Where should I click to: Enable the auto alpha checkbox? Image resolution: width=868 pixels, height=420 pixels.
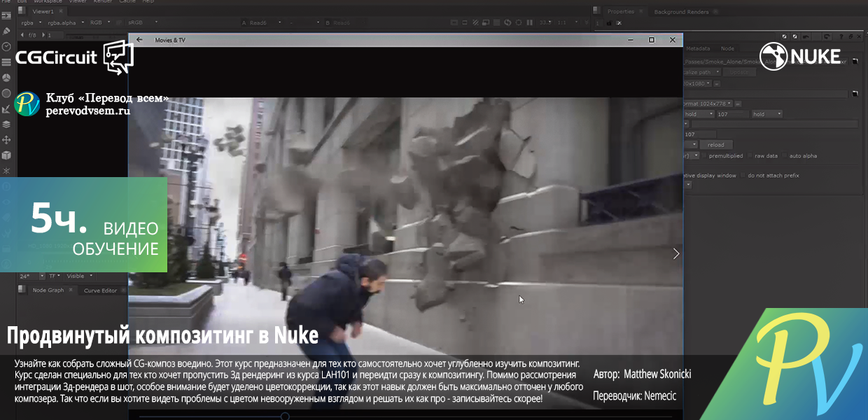coord(785,156)
